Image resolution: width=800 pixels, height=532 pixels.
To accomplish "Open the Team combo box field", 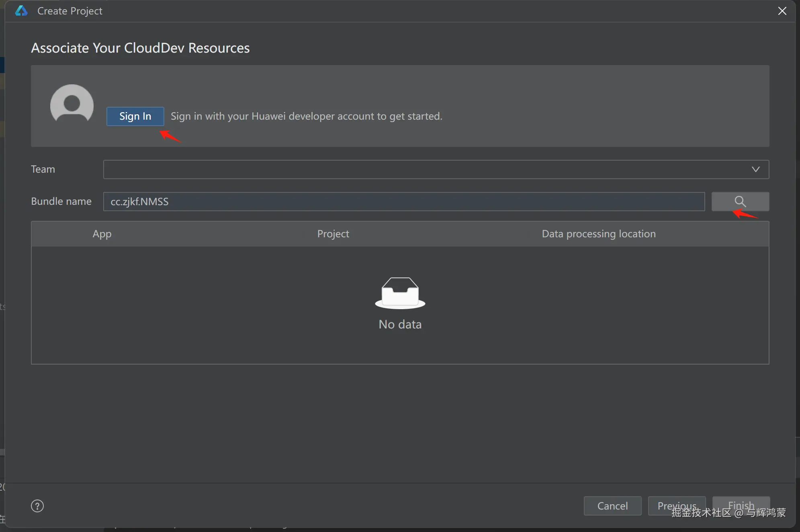I will [426, 169].
